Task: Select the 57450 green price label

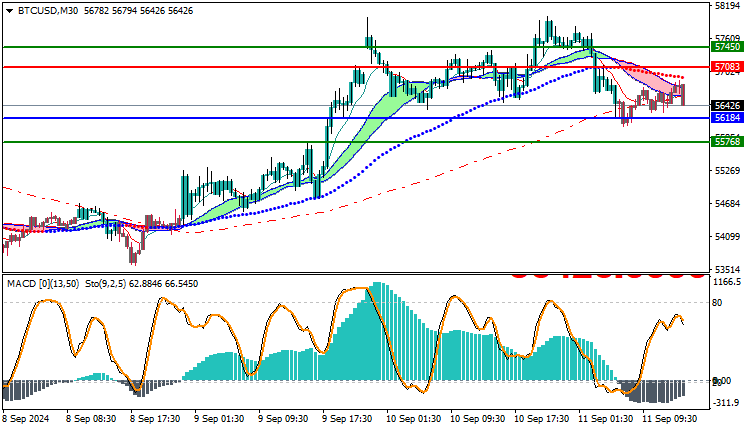Action: click(727, 47)
